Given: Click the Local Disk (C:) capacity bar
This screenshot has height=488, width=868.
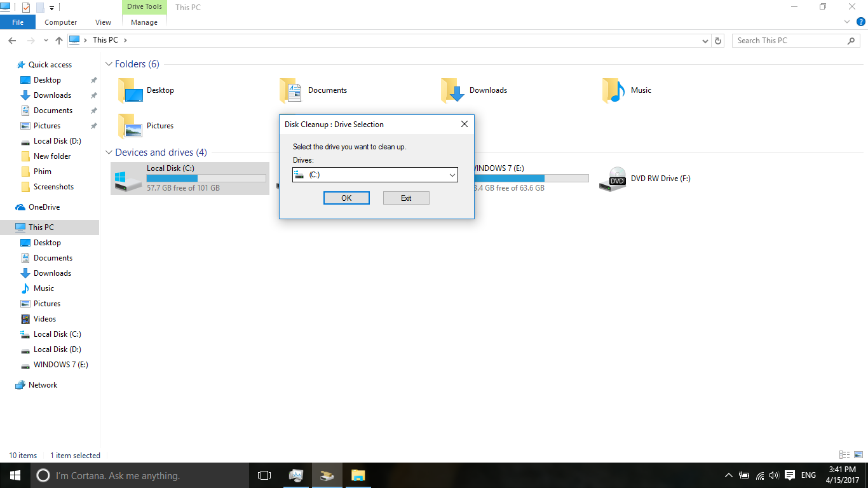Looking at the screenshot, I should click(x=206, y=177).
